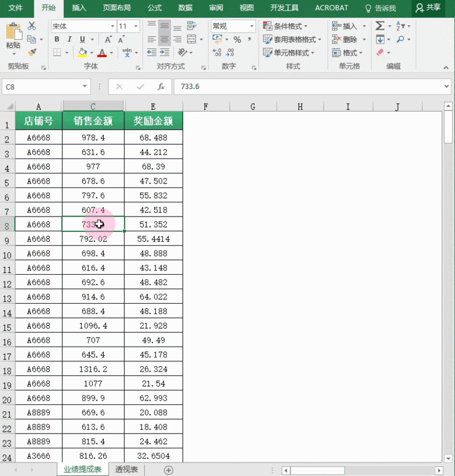The width and height of the screenshot is (455, 476).
Task: Apply the yellow fill color swatch
Action: point(82,53)
